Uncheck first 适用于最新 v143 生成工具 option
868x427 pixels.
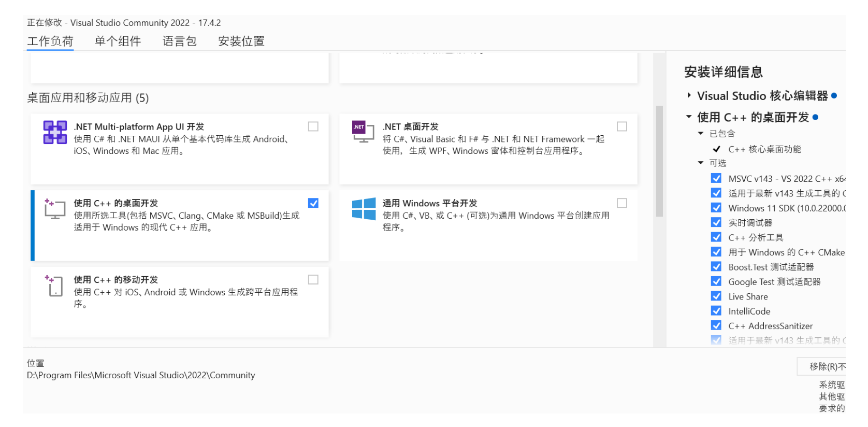[x=716, y=193]
